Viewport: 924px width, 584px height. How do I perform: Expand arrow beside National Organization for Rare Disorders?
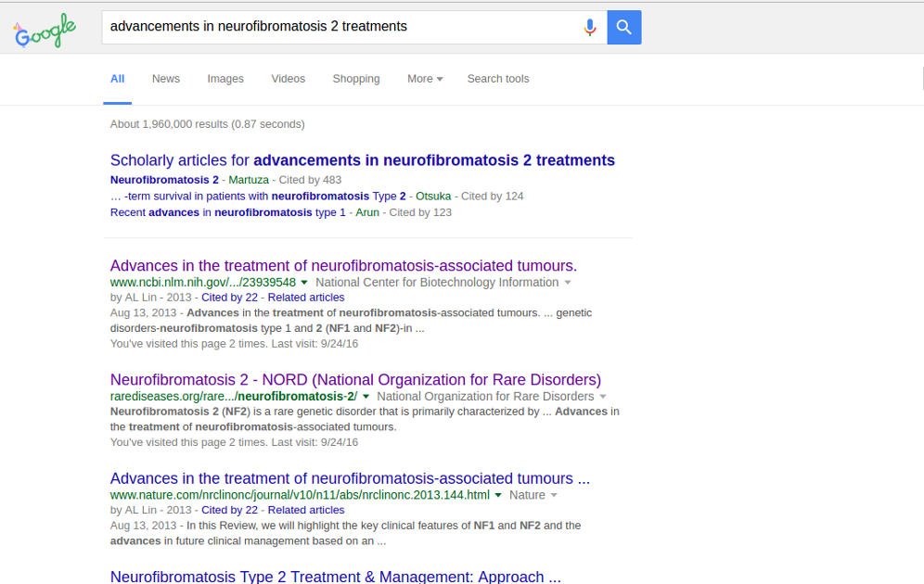point(603,397)
